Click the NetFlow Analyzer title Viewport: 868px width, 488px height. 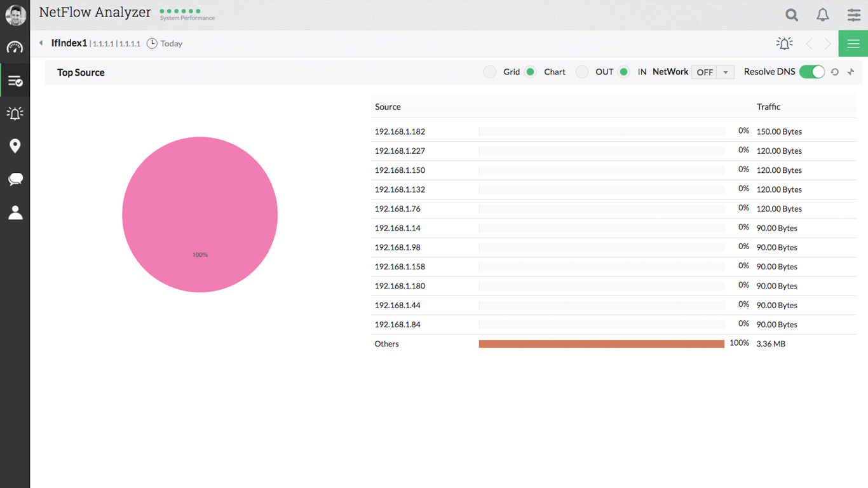(x=95, y=12)
